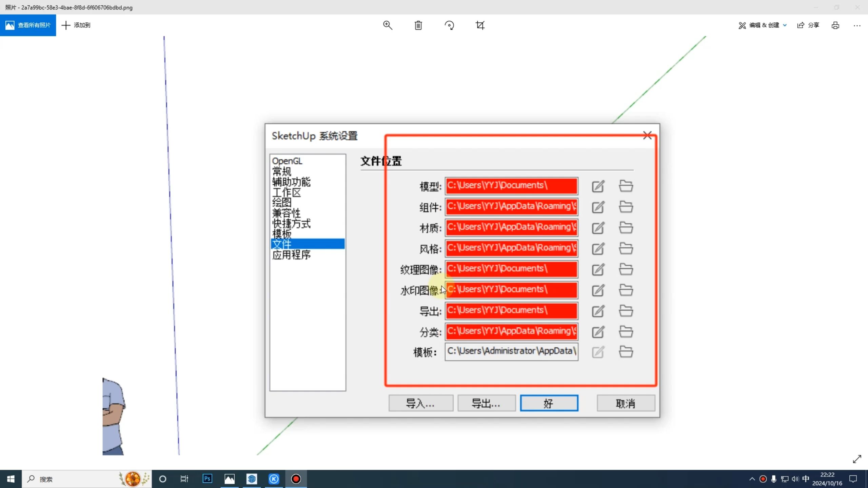Edit the 导出 path with pencil icon
This screenshot has width=868, height=488.
(x=598, y=311)
